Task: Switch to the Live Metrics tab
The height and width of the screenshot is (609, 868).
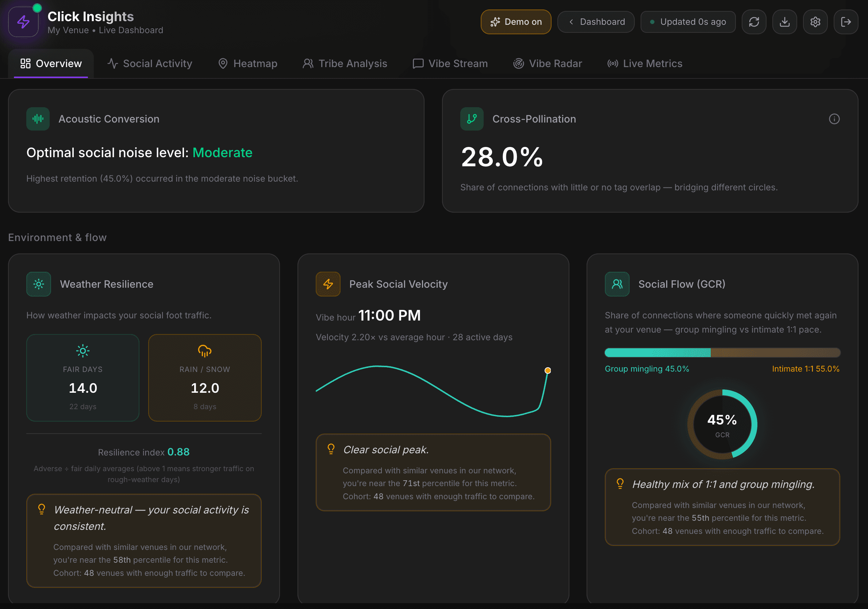Action: [645, 63]
